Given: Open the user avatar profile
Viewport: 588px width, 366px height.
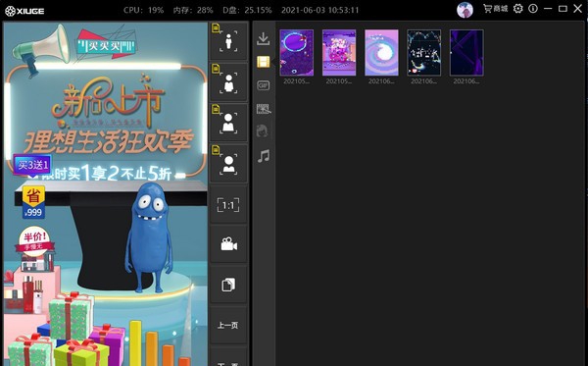Looking at the screenshot, I should pyautogui.click(x=465, y=10).
